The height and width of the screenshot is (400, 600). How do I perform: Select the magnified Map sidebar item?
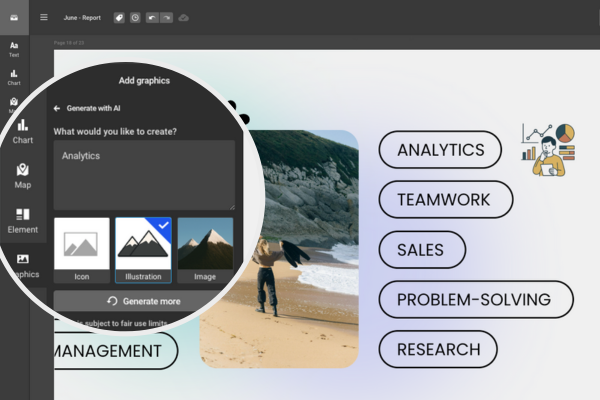(x=23, y=176)
